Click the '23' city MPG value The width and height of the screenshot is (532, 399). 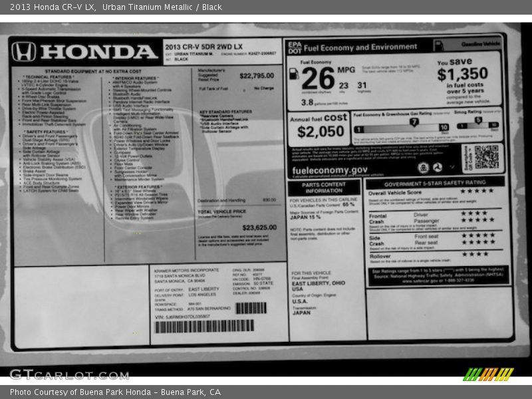click(344, 86)
